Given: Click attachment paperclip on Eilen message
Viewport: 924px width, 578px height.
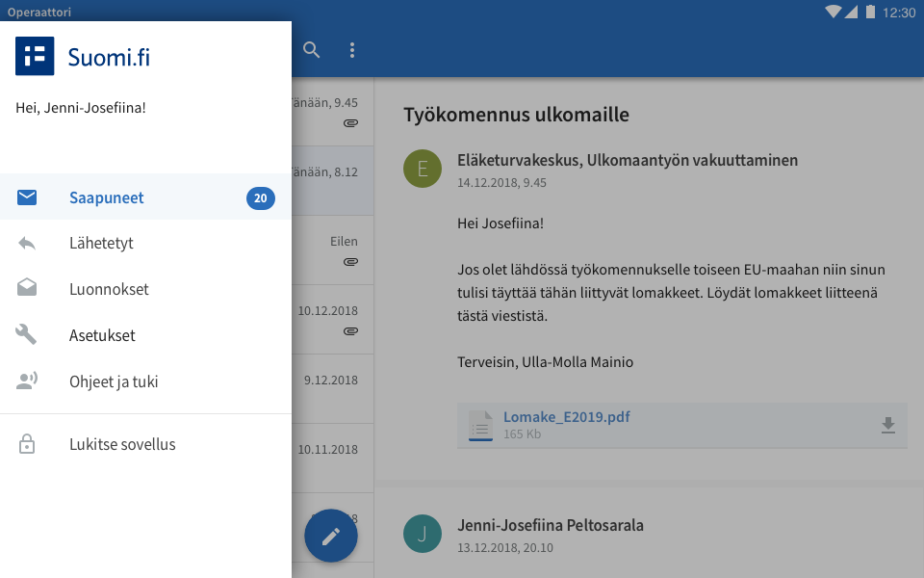Looking at the screenshot, I should (x=350, y=262).
